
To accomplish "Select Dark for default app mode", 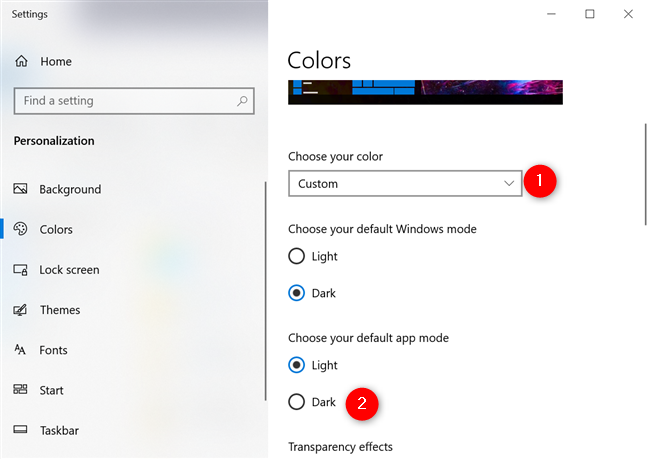I will click(x=296, y=402).
